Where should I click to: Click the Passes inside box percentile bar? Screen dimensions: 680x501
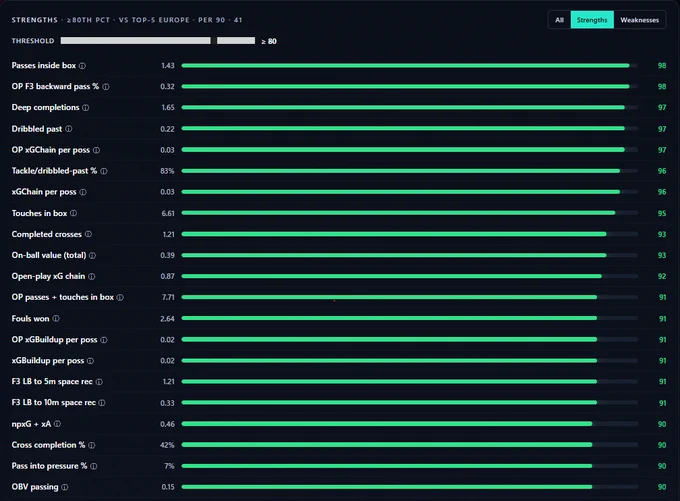click(x=409, y=65)
